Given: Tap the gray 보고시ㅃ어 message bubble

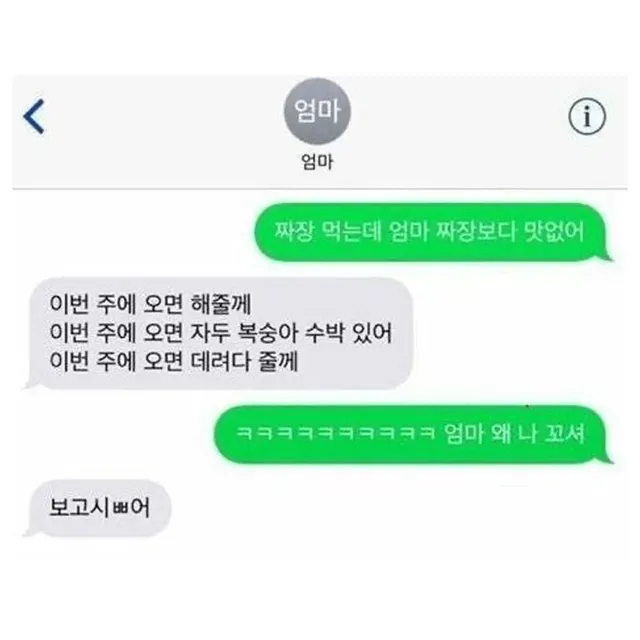Looking at the screenshot, I should click(x=98, y=508).
